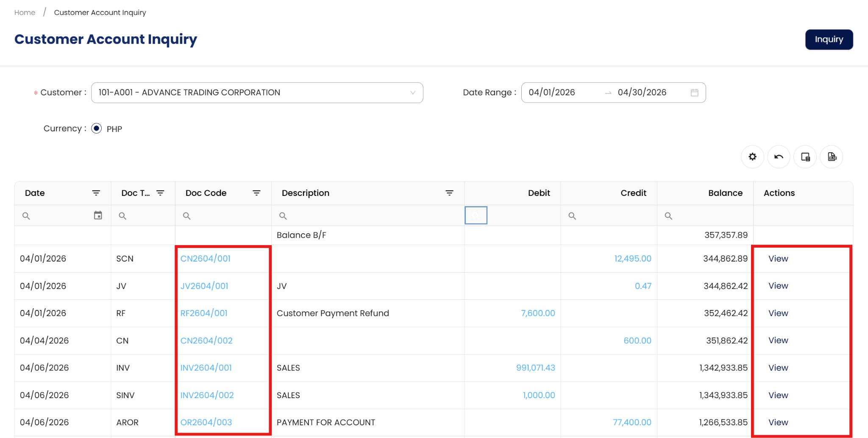Image resolution: width=868 pixels, height=438 pixels.
Task: Click credit amount 77,400.00
Action: coord(632,422)
